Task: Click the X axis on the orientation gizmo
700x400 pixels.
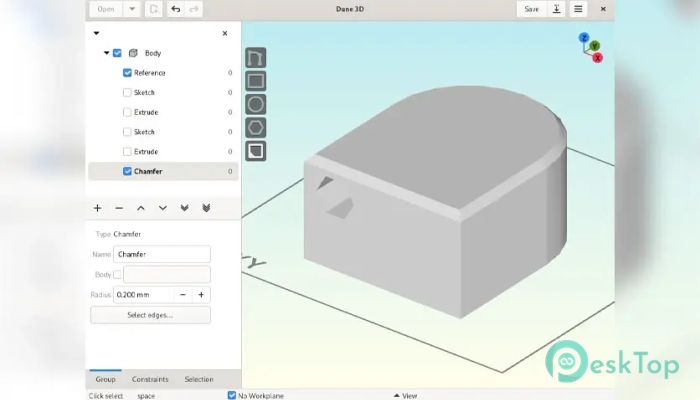Action: (x=598, y=58)
